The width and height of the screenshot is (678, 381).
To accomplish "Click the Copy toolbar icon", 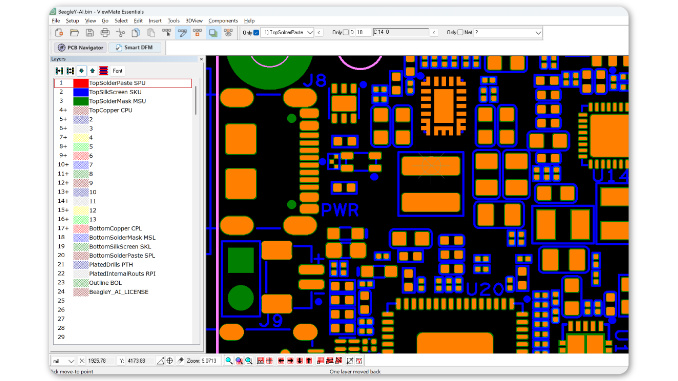I will coord(136,32).
